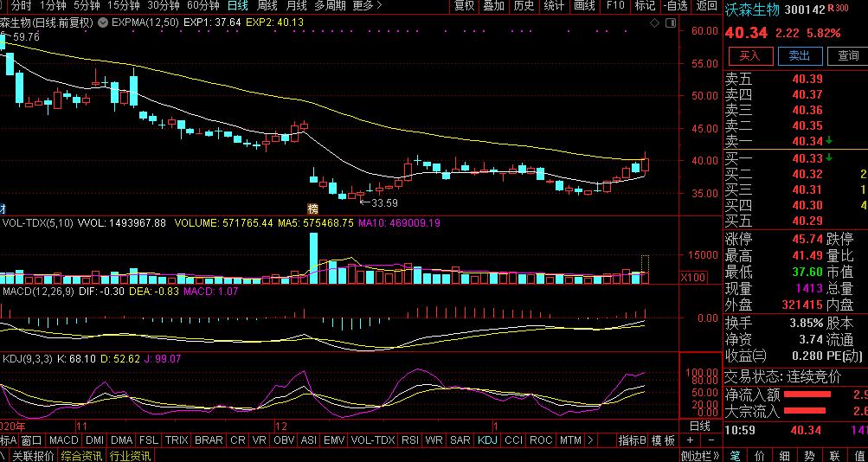This screenshot has height=462, width=868.
Task: Select the RSI indicator tab
Action: (x=410, y=440)
